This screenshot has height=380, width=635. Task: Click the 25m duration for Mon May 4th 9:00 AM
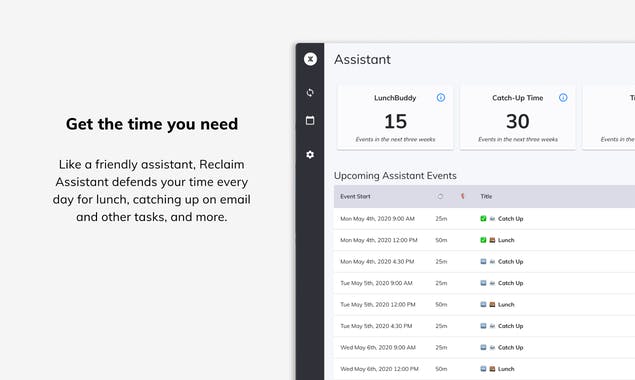[x=441, y=219]
